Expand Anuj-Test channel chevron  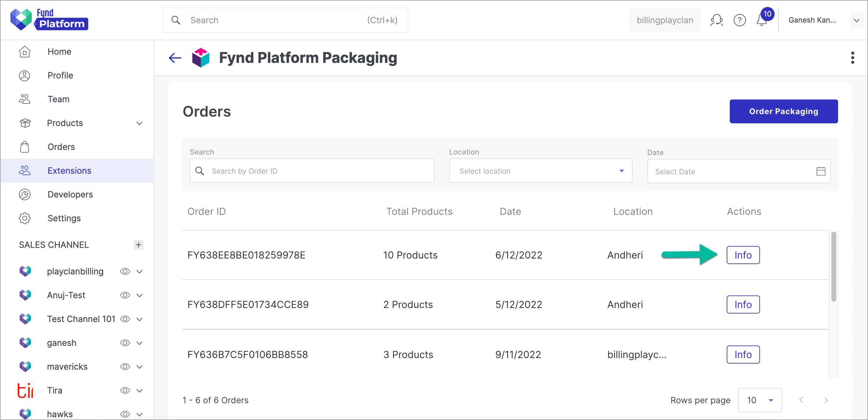click(x=139, y=296)
